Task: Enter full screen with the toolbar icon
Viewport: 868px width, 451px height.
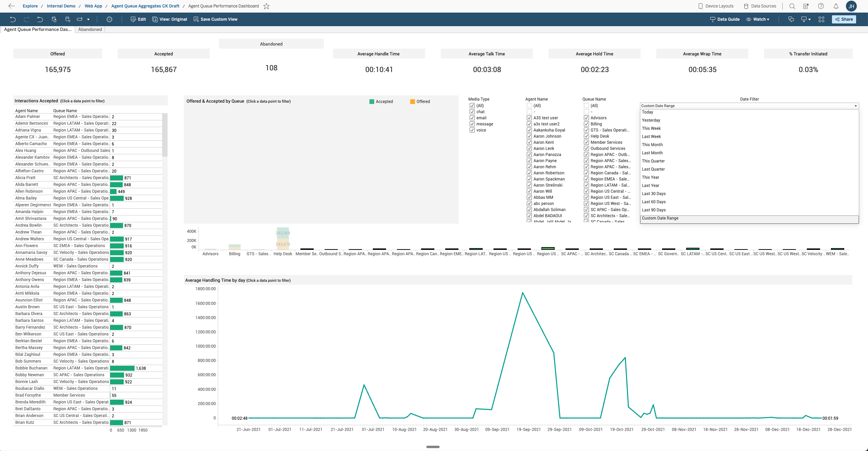Action: pyautogui.click(x=821, y=19)
